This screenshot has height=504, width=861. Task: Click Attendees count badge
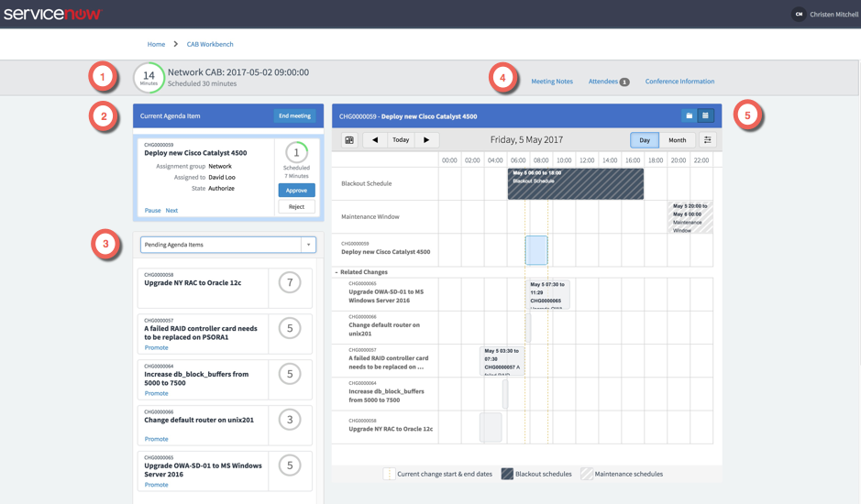click(x=624, y=82)
